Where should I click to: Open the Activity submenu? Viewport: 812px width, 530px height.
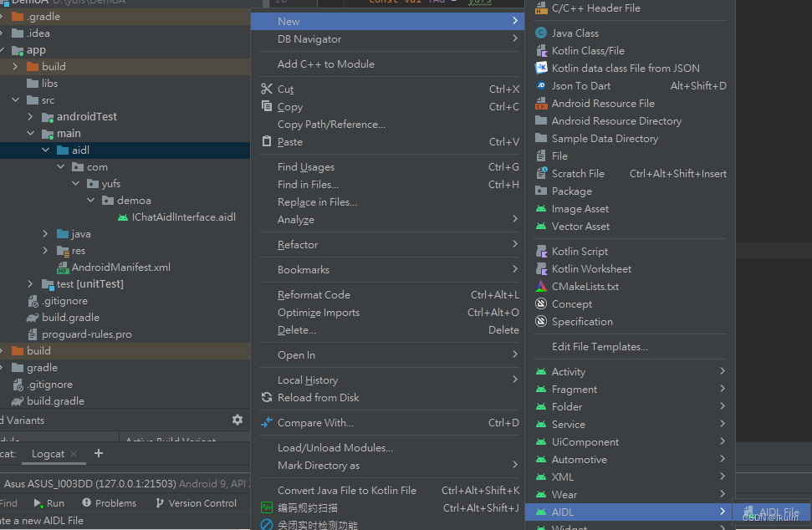(631, 372)
